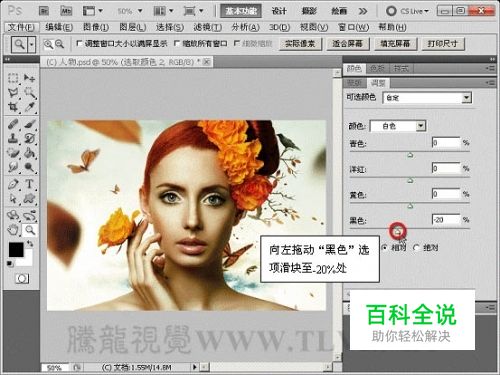Reset default foreground and background colors
The height and width of the screenshot is (375, 500).
(x=10, y=263)
